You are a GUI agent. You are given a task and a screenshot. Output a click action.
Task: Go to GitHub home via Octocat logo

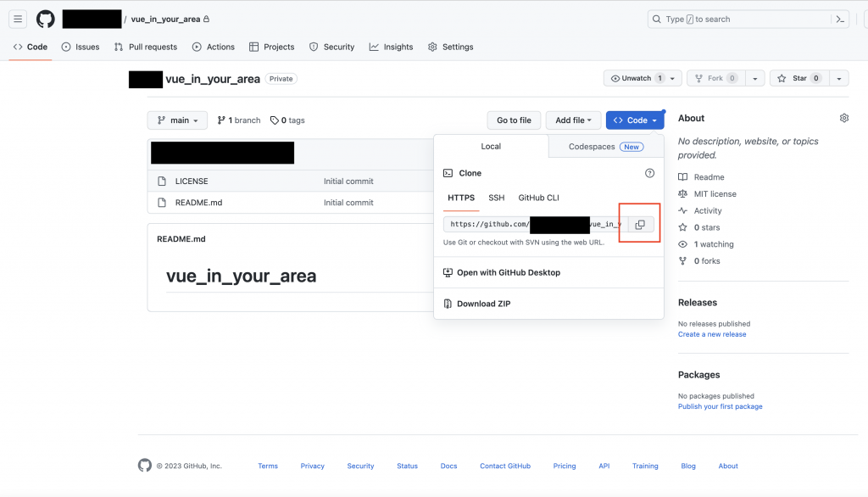click(x=46, y=19)
